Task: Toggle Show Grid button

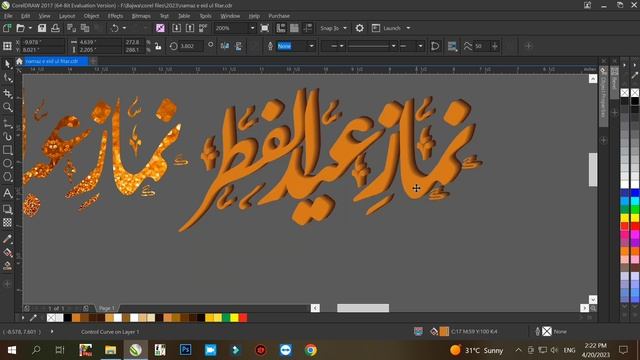Action: (x=294, y=28)
